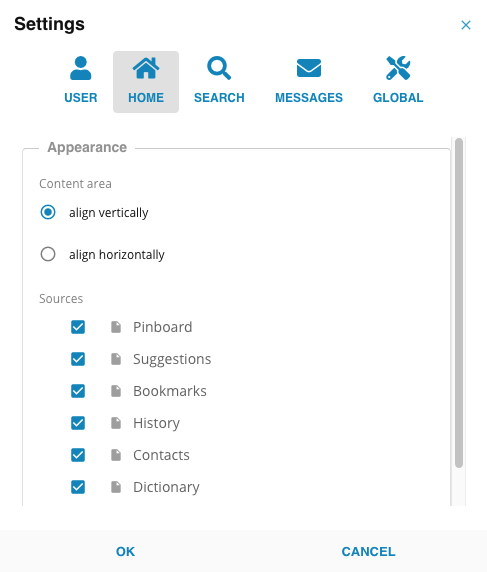The width and height of the screenshot is (487, 572).
Task: Confirm settings with the OK button
Action: click(x=125, y=552)
